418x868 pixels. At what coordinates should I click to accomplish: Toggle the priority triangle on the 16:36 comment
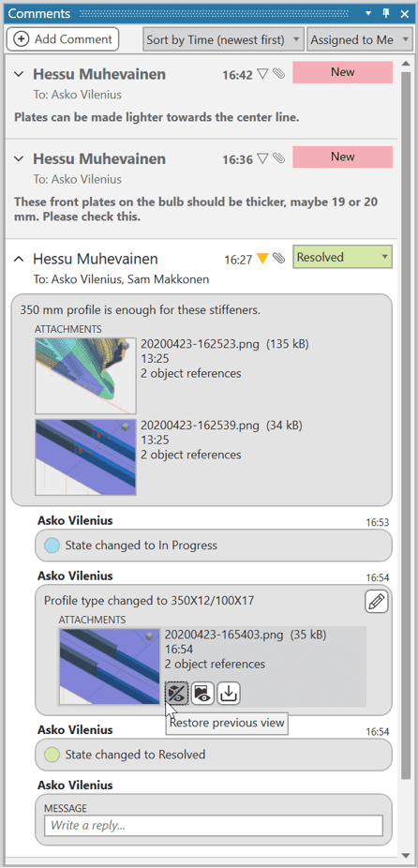click(x=263, y=158)
